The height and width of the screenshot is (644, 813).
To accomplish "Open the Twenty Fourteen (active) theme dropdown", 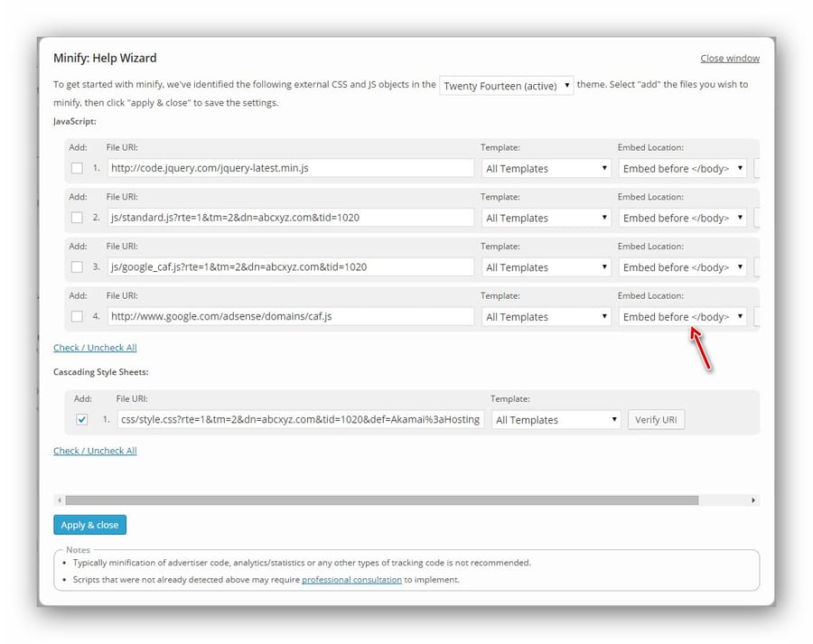I will click(x=506, y=86).
